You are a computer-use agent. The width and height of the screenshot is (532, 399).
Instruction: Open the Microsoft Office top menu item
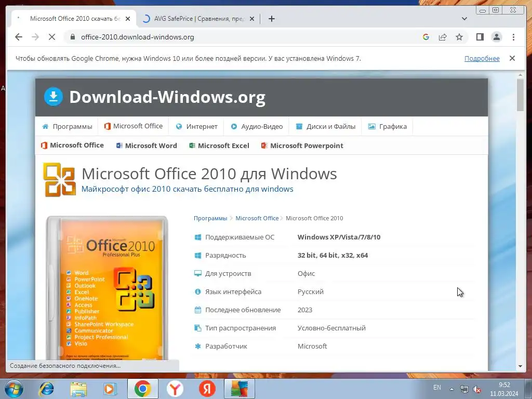pyautogui.click(x=134, y=126)
